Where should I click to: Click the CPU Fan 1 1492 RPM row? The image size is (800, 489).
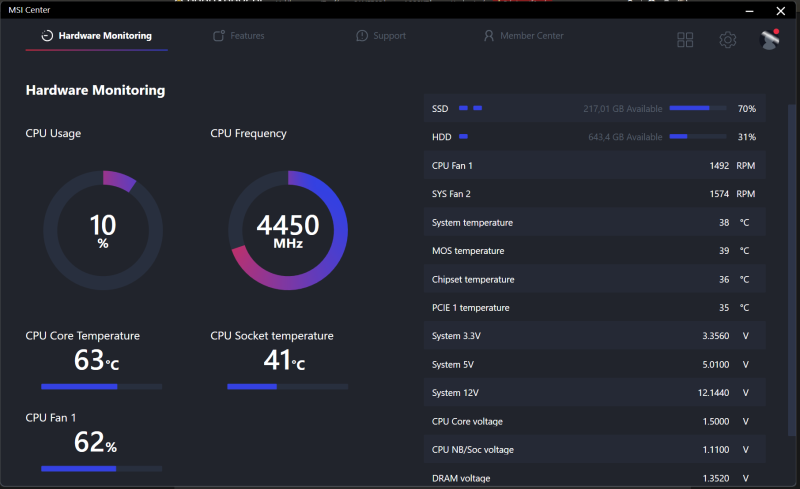[594, 165]
